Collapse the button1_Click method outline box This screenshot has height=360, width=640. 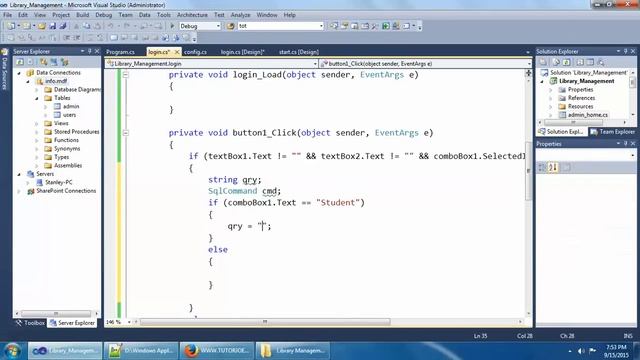(126, 133)
